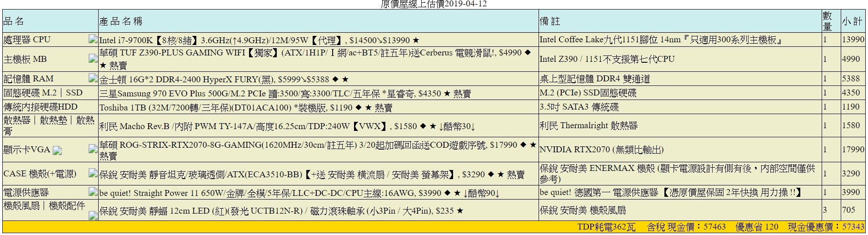Click the motherboard subtotal 4990
This screenshot has height=235, width=868.
pos(851,59)
